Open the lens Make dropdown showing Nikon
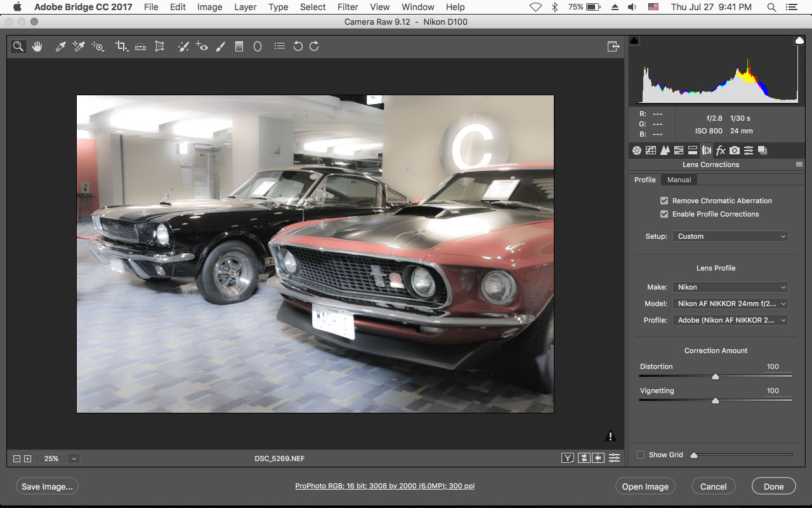Viewport: 812px width, 508px height. [x=730, y=287]
